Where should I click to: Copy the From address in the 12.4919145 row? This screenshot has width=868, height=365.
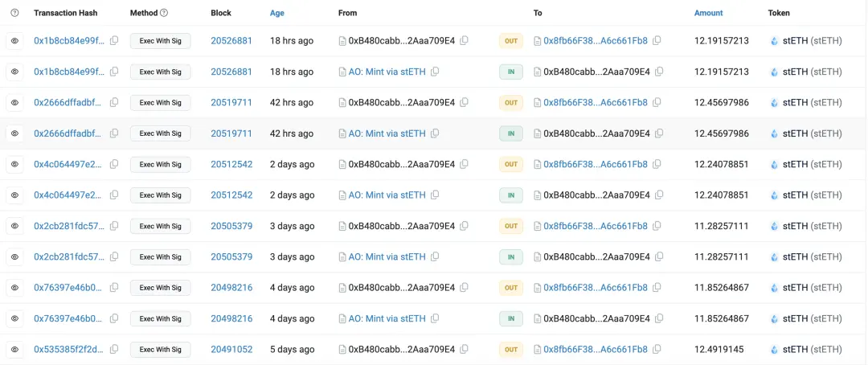click(x=464, y=350)
